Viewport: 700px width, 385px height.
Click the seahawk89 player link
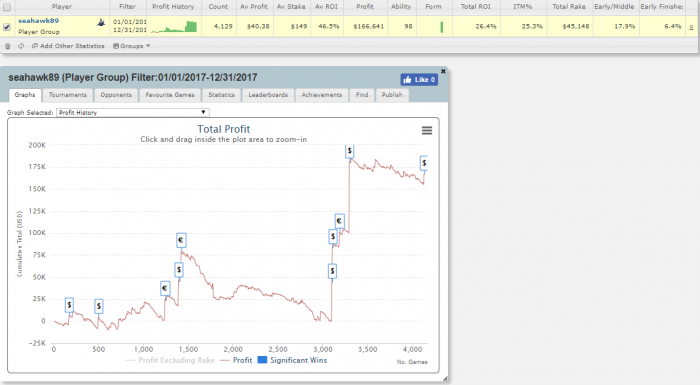pyautogui.click(x=38, y=21)
